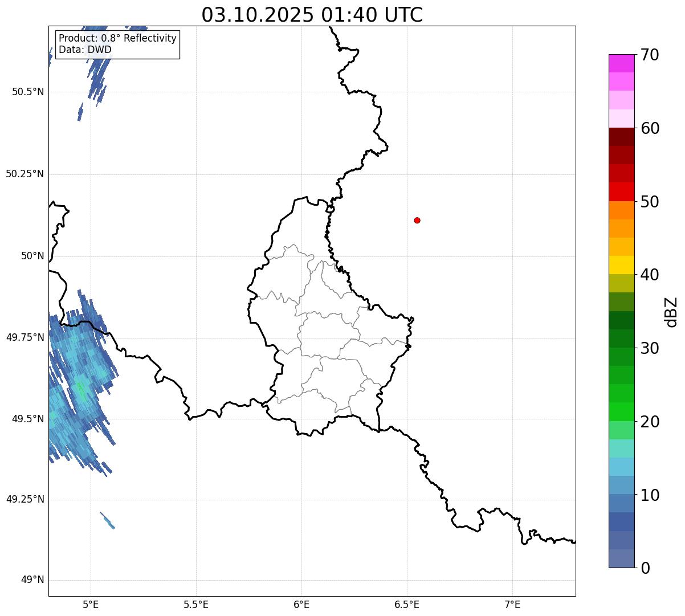
Task: Click the 5.5°E longitude label
Action: (196, 605)
